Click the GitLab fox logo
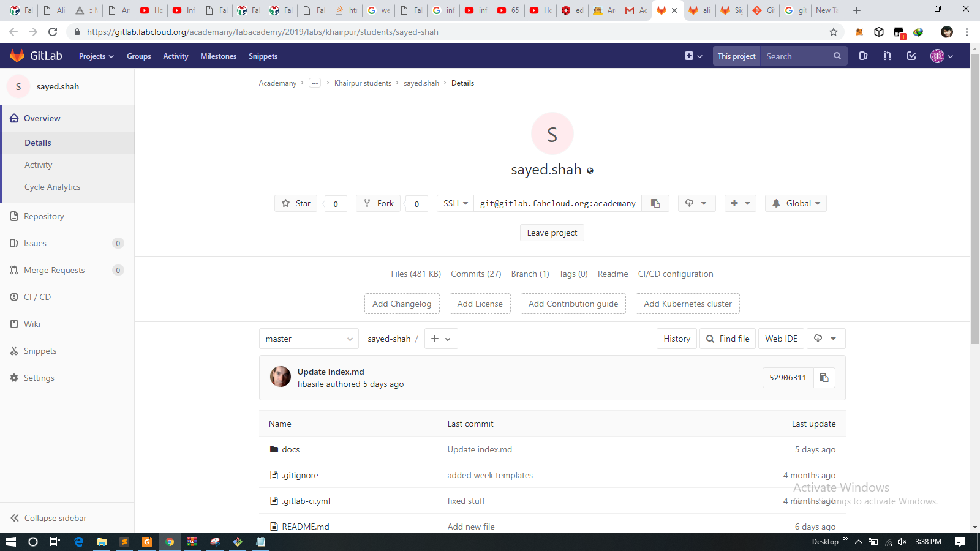 coord(17,56)
